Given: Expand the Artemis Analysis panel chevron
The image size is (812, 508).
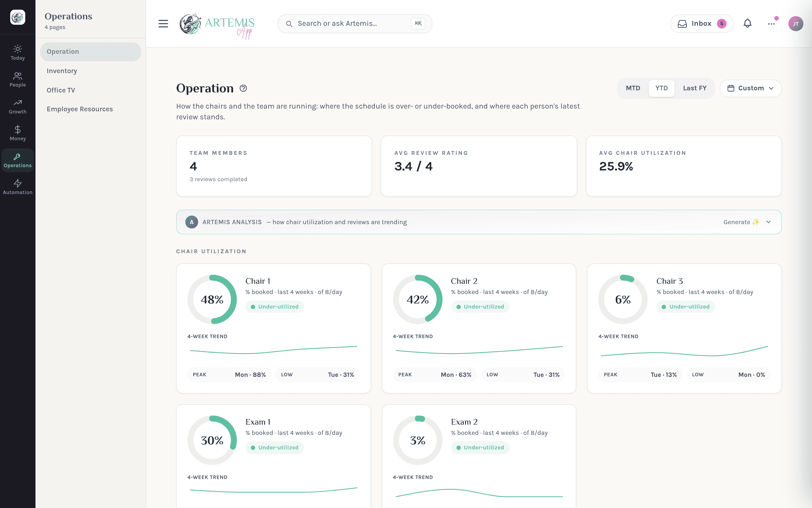Looking at the screenshot, I should (769, 222).
